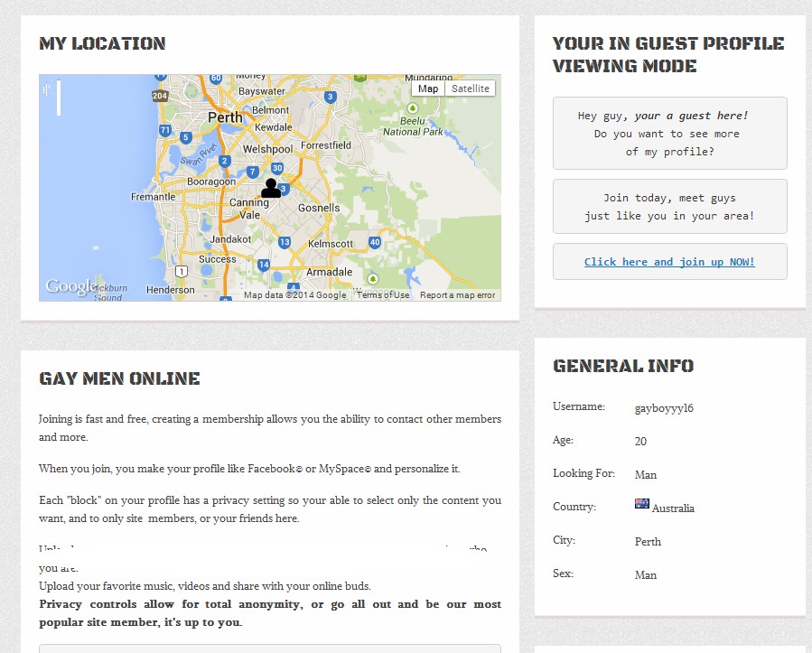Click the Forrestfield map label
This screenshot has width=812, height=653.
tap(326, 145)
